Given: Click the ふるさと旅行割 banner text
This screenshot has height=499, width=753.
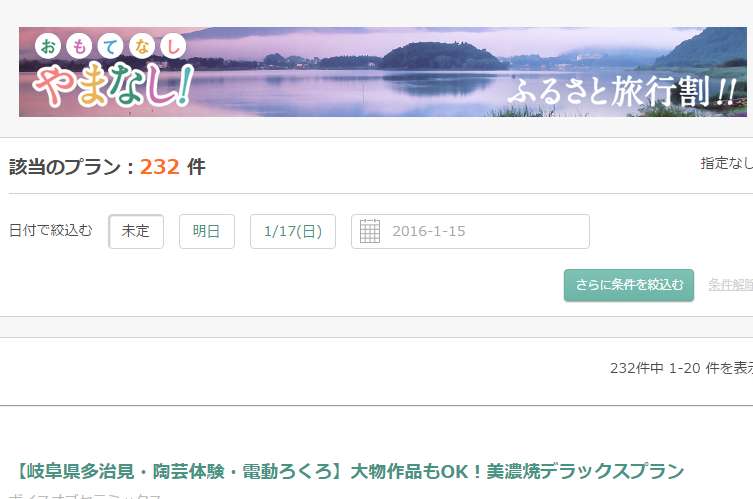Looking at the screenshot, I should pyautogui.click(x=622, y=91).
